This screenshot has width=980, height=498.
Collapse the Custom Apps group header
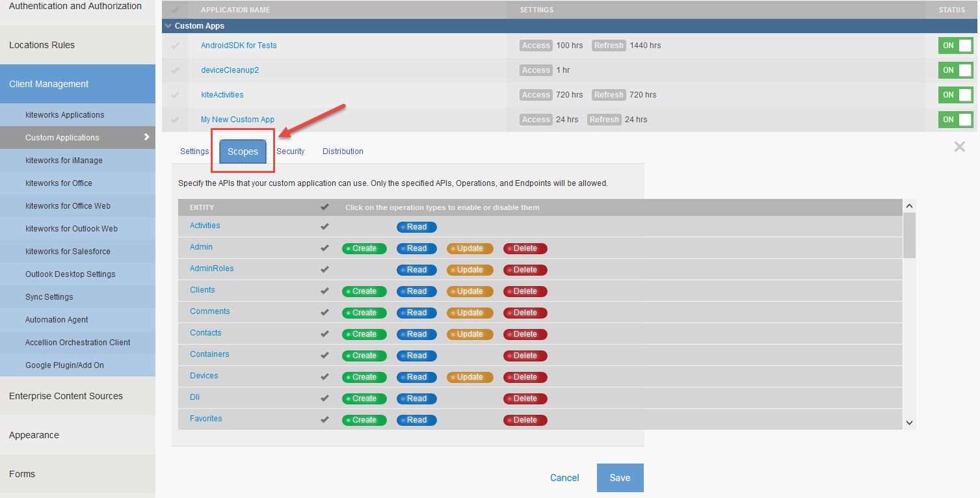(169, 26)
